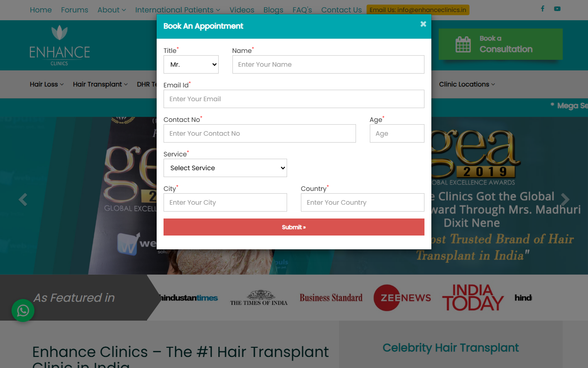Submit the appointment form
This screenshot has width=588, height=368.
click(x=294, y=227)
